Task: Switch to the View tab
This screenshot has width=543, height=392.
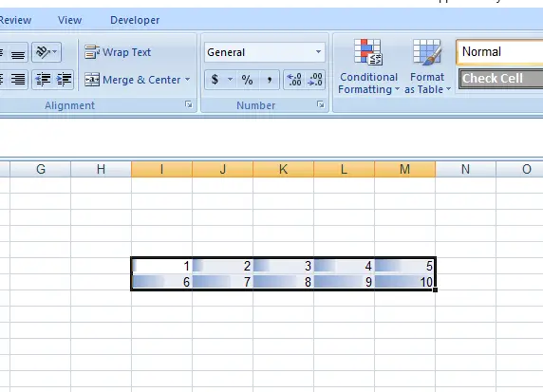Action: [x=69, y=20]
